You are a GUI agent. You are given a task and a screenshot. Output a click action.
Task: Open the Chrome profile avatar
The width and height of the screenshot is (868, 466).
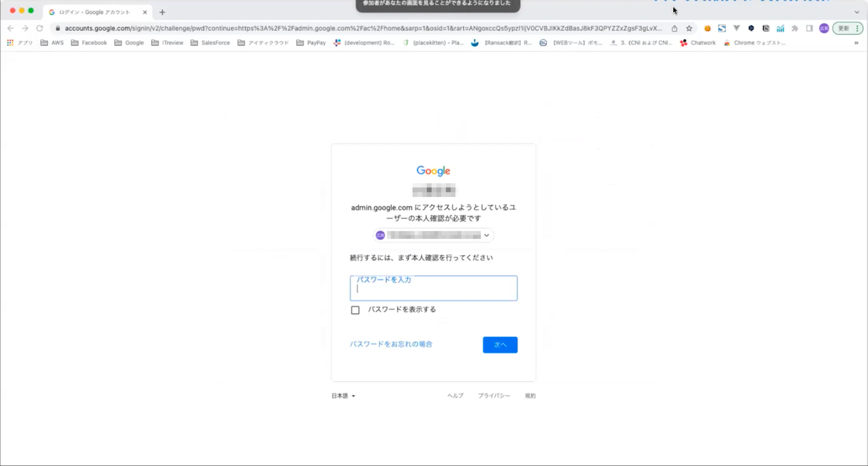coord(824,28)
